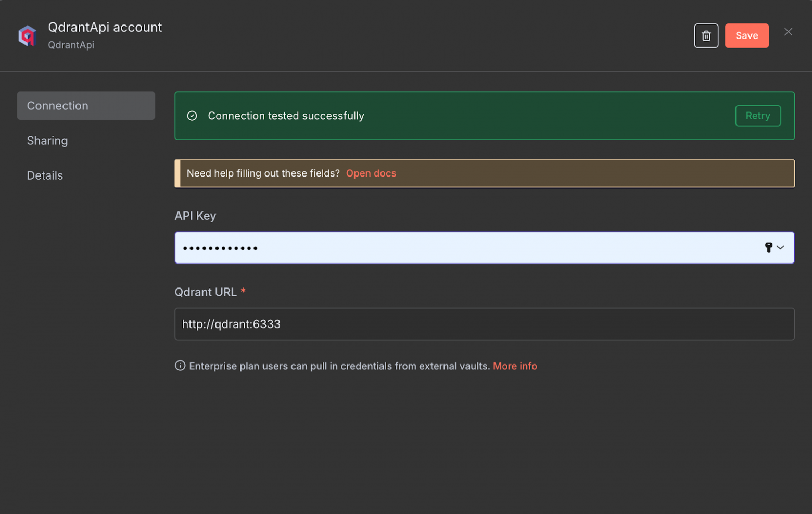Click the key icon in API Key field
812x514 pixels.
(x=768, y=247)
